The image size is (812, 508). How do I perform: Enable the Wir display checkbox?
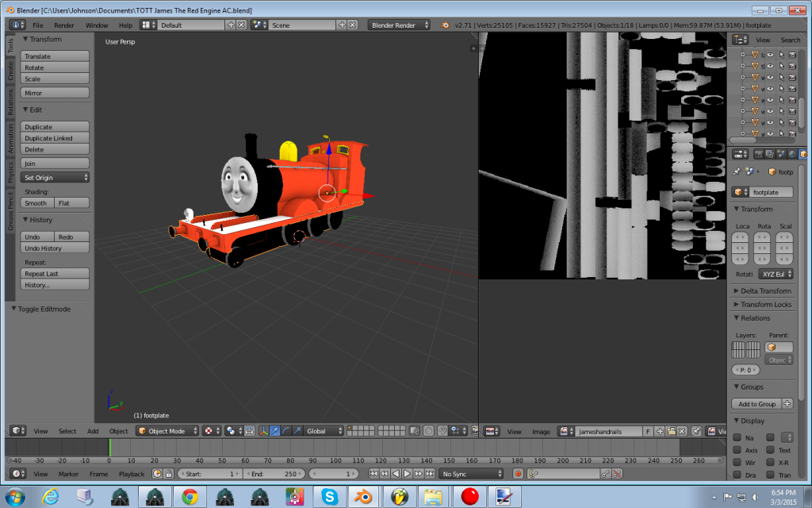(x=737, y=463)
